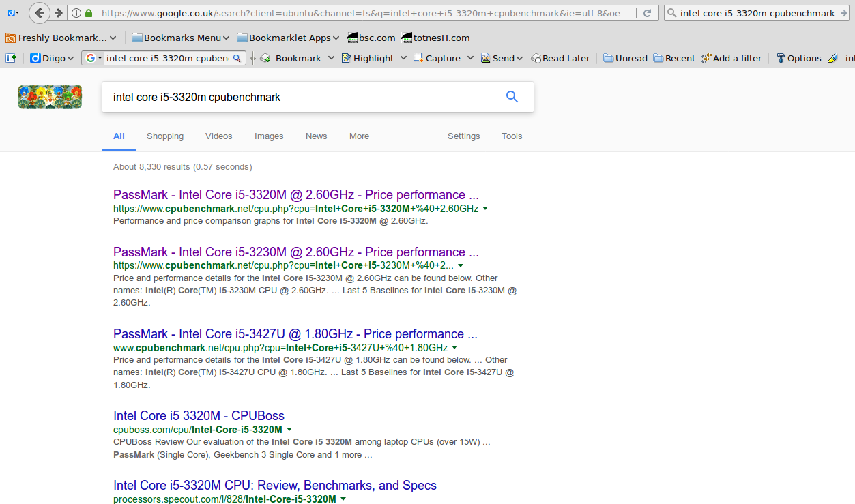
Task: Open the totnesIT.com bookmark
Action: click(435, 38)
